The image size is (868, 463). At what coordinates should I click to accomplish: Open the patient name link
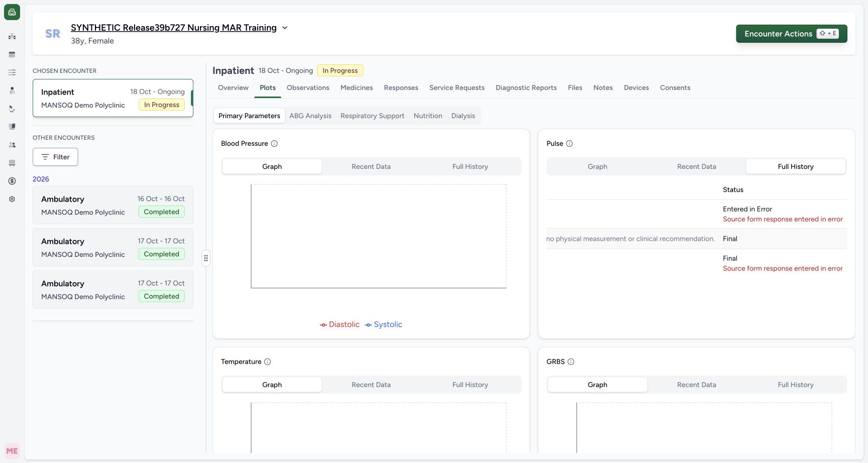pos(174,28)
